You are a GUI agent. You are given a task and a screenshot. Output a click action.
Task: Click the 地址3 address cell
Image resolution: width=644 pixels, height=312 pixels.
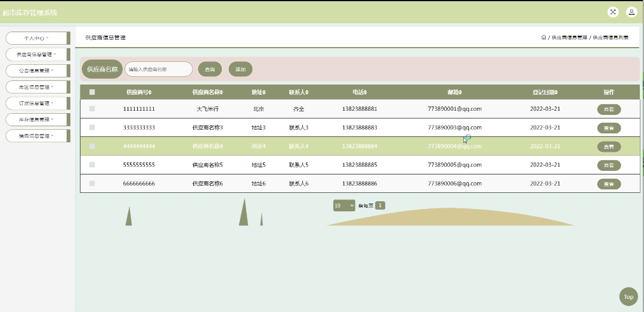[x=259, y=127]
